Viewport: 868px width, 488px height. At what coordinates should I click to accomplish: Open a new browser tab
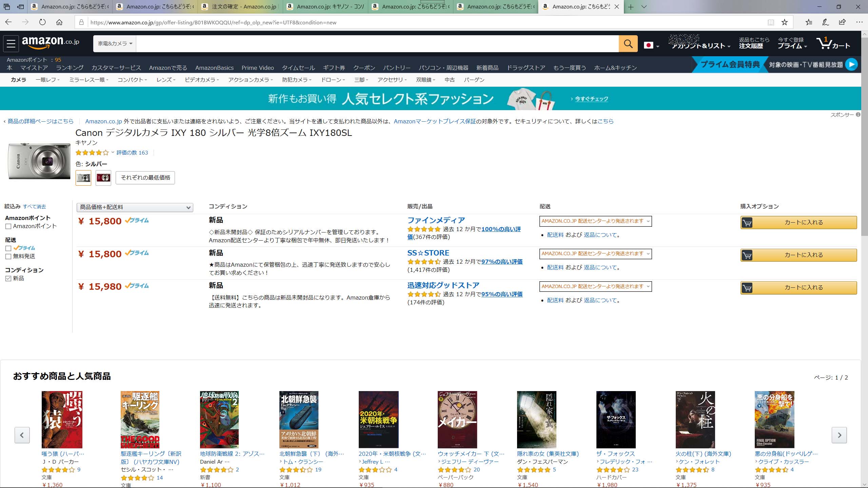tap(631, 7)
